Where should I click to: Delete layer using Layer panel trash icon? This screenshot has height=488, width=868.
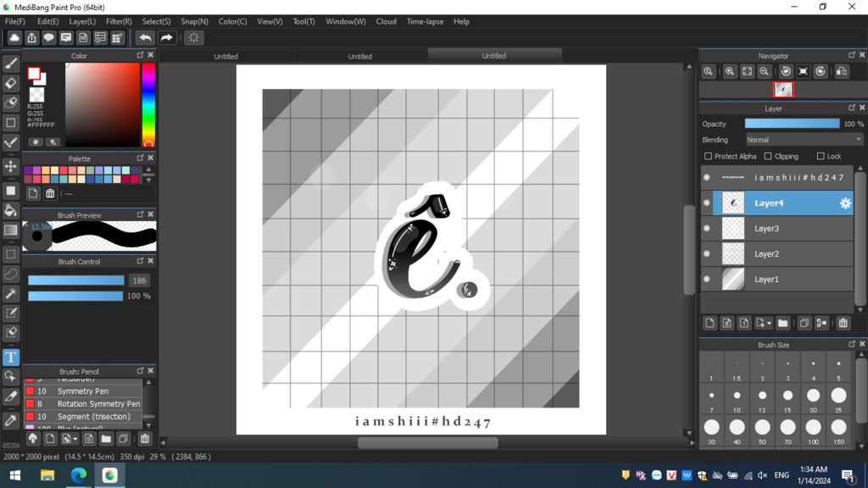pos(843,323)
